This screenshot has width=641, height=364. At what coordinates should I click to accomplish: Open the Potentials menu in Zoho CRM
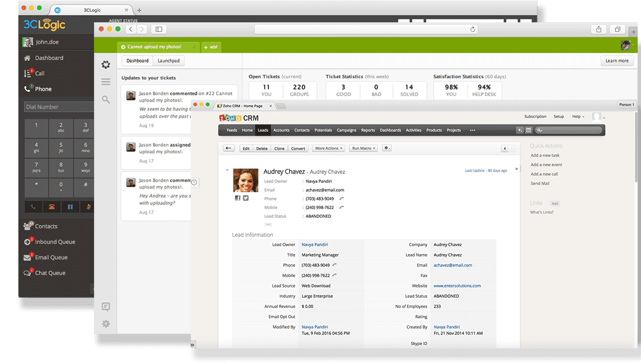323,130
